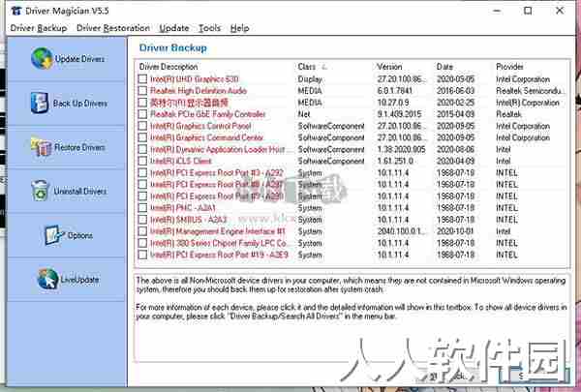Click the LiveUpdate icon in sidebar
581x392 pixels.
[47, 279]
